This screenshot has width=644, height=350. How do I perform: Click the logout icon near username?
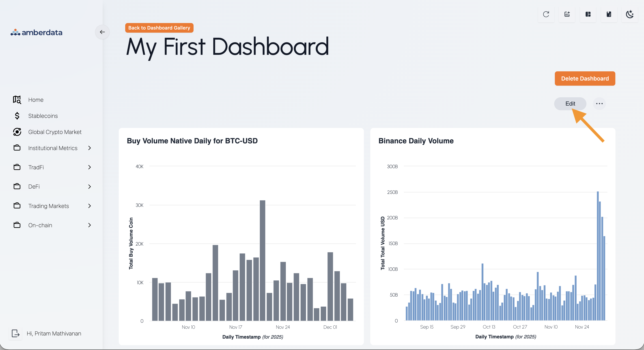(15, 333)
